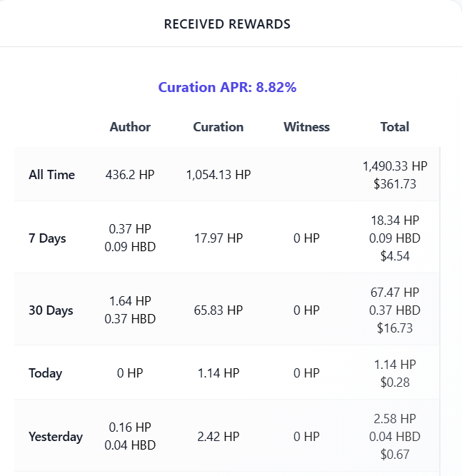Click the $0.28 today total
Screen dimensions: 462x476
(394, 383)
